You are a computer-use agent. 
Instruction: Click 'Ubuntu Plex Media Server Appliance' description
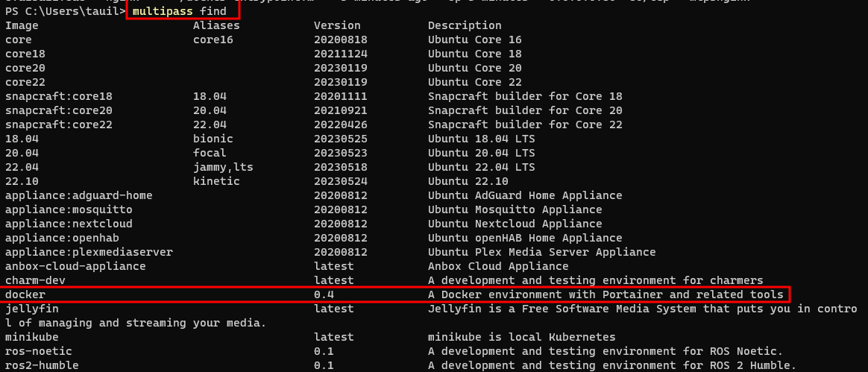tap(541, 252)
